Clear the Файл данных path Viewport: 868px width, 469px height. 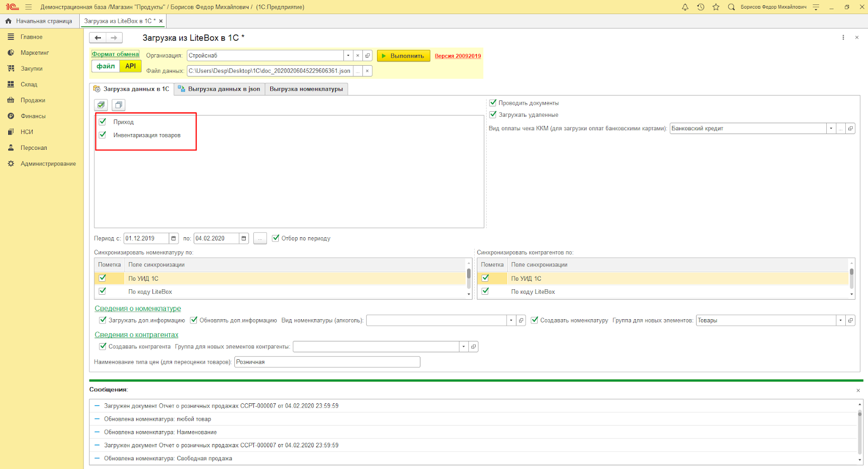(x=367, y=71)
